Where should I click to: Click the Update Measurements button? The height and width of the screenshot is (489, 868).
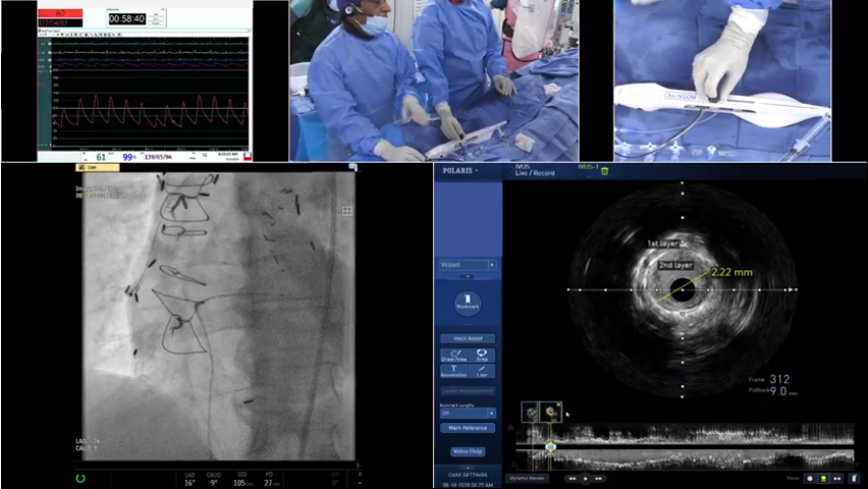[468, 391]
